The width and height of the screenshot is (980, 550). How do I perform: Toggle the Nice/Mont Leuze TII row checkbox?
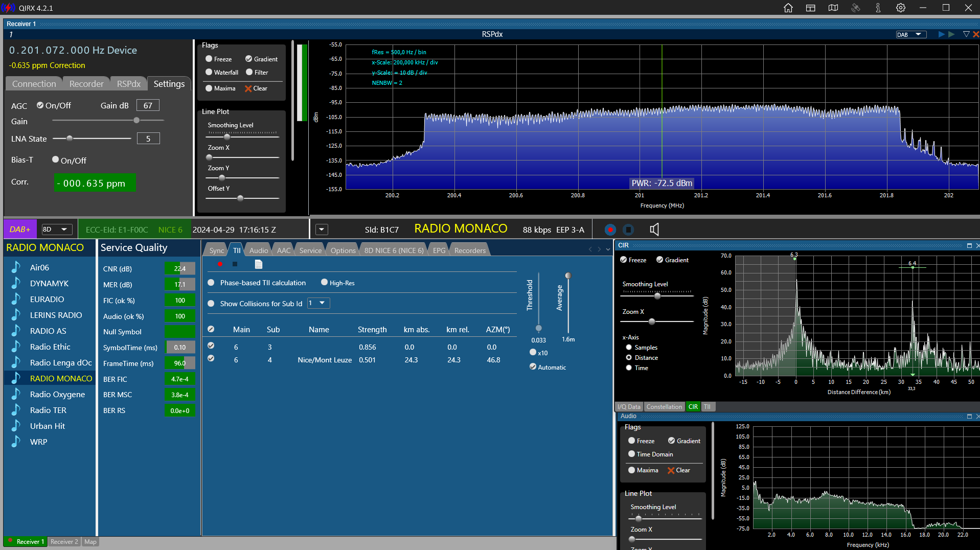click(x=211, y=358)
